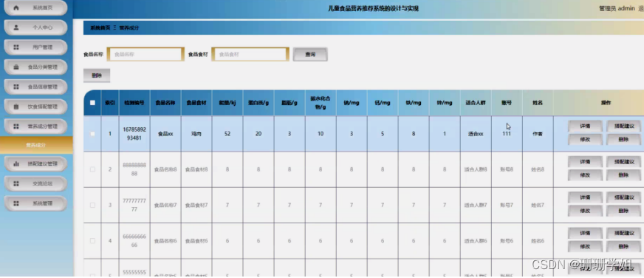The width and height of the screenshot is (644, 278).
Task: Click the 查询 search button
Action: point(310,54)
